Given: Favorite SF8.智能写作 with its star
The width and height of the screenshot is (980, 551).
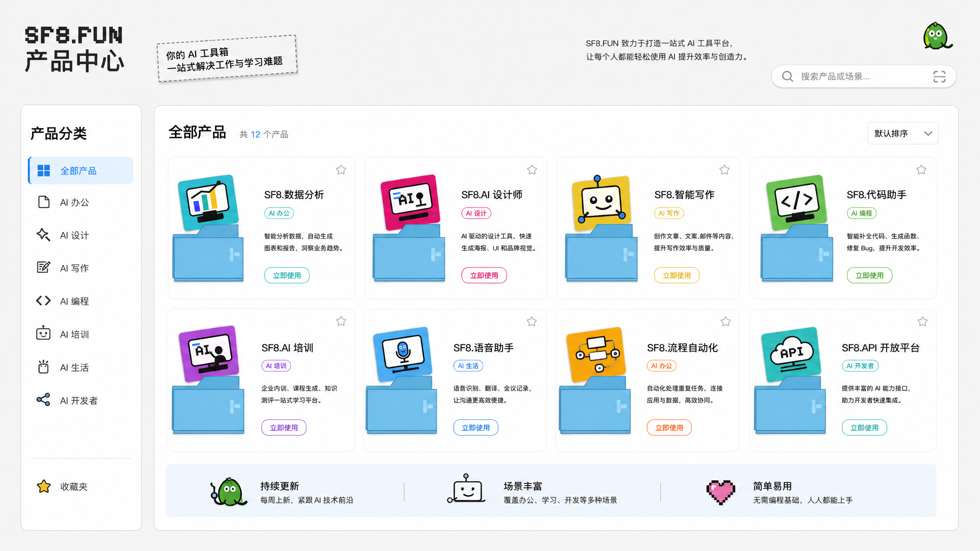Looking at the screenshot, I should tap(724, 170).
